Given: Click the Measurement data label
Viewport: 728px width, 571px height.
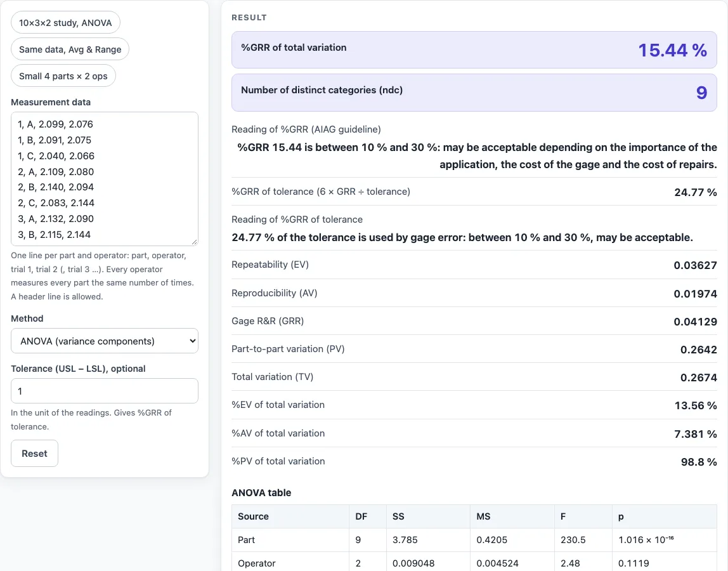Looking at the screenshot, I should 51,102.
